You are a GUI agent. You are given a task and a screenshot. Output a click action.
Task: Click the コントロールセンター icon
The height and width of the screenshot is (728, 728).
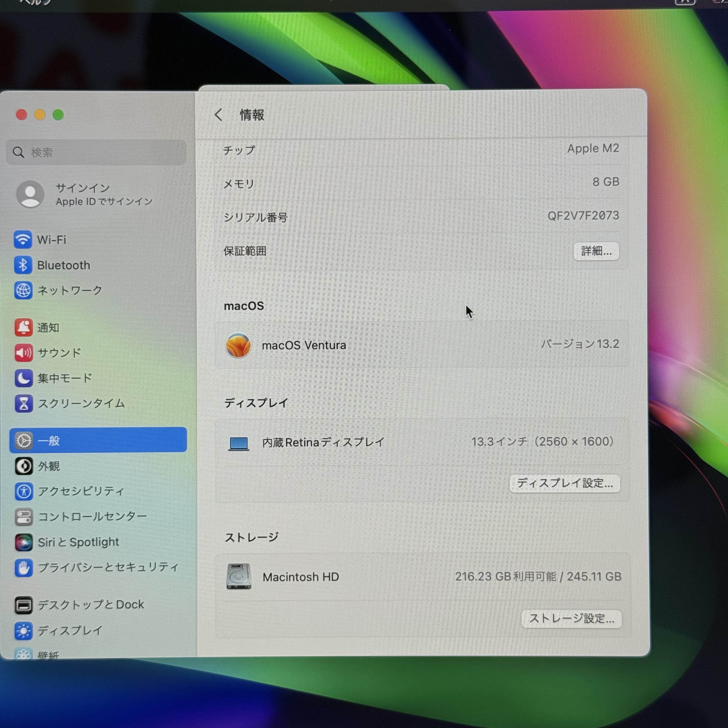(24, 517)
